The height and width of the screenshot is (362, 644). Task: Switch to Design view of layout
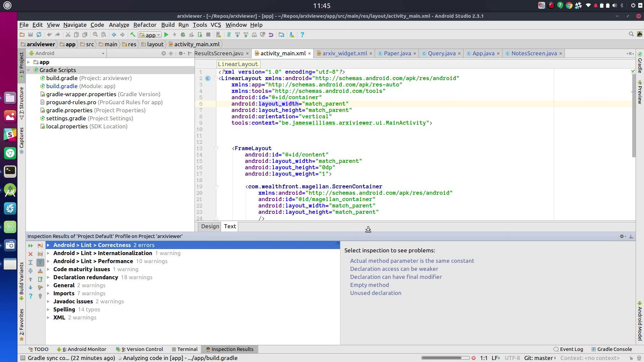pos(210,227)
